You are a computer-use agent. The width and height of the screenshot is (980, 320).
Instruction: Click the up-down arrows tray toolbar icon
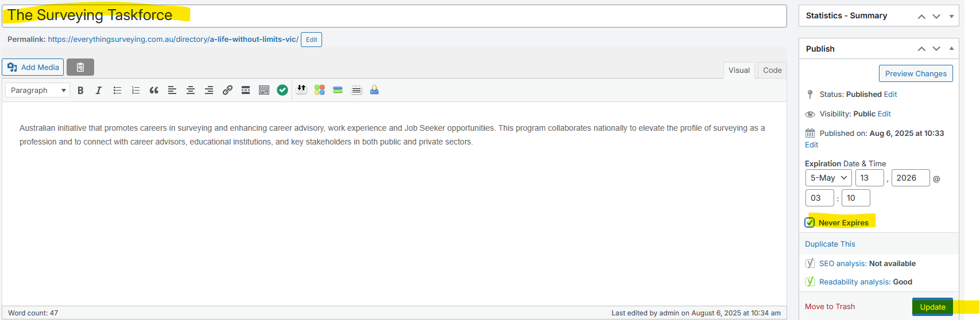(x=301, y=89)
